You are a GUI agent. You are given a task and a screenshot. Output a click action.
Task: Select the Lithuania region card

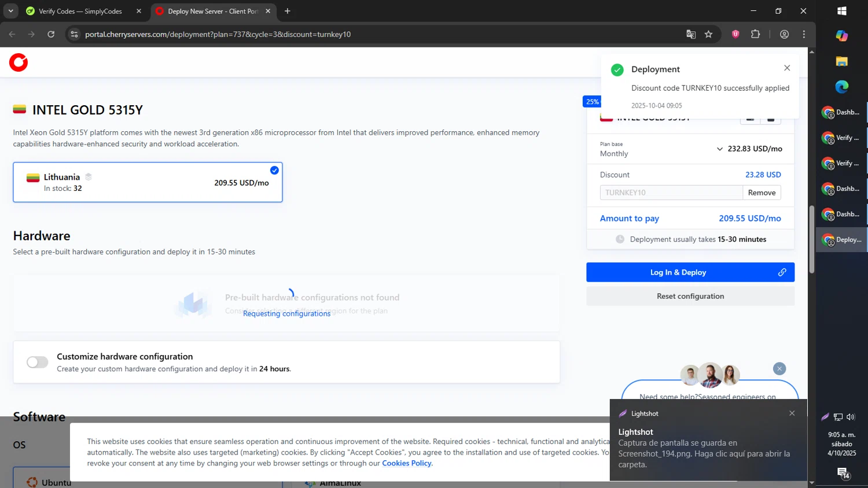coord(148,182)
